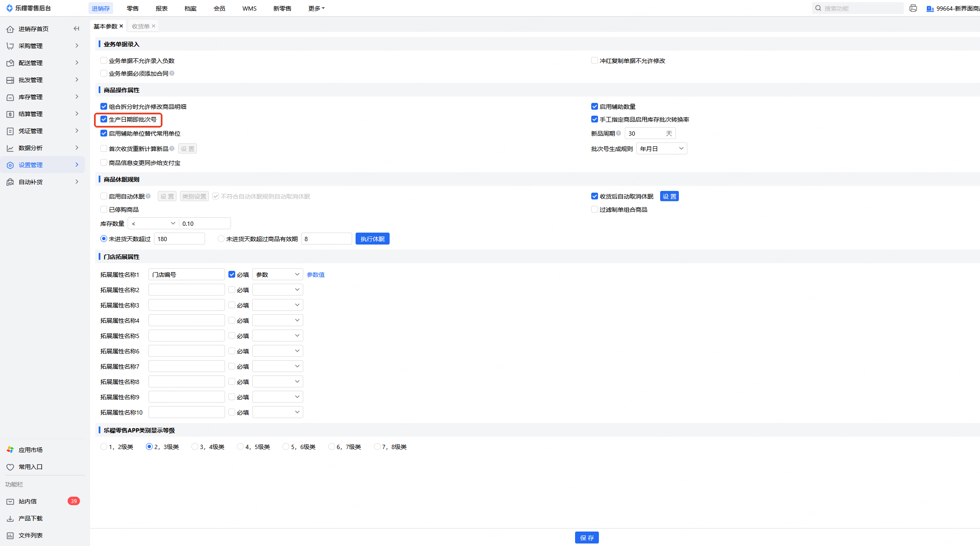Open 库存数量 comparison operator dropdown

(153, 224)
